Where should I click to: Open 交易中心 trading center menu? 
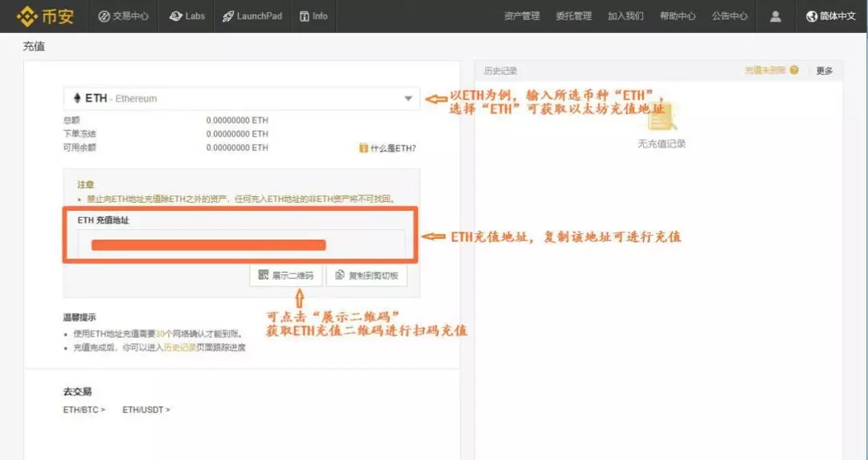click(123, 16)
